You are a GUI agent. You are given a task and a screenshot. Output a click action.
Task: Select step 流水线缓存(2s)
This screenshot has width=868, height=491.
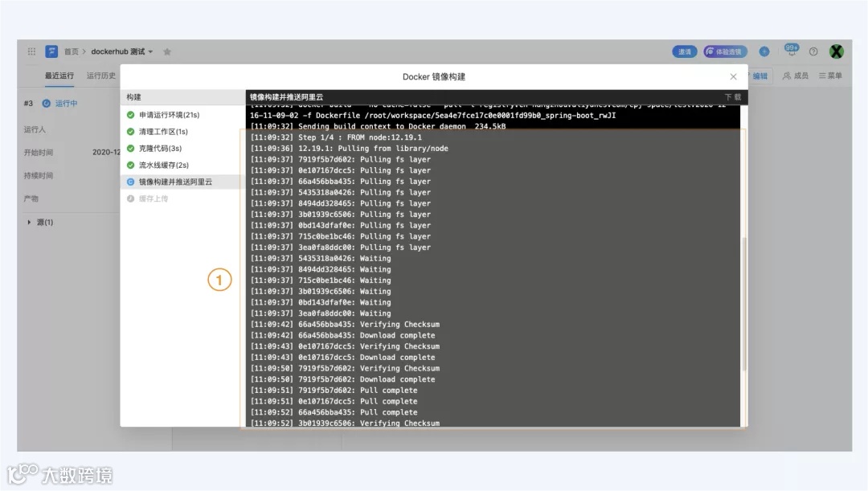tap(182, 165)
